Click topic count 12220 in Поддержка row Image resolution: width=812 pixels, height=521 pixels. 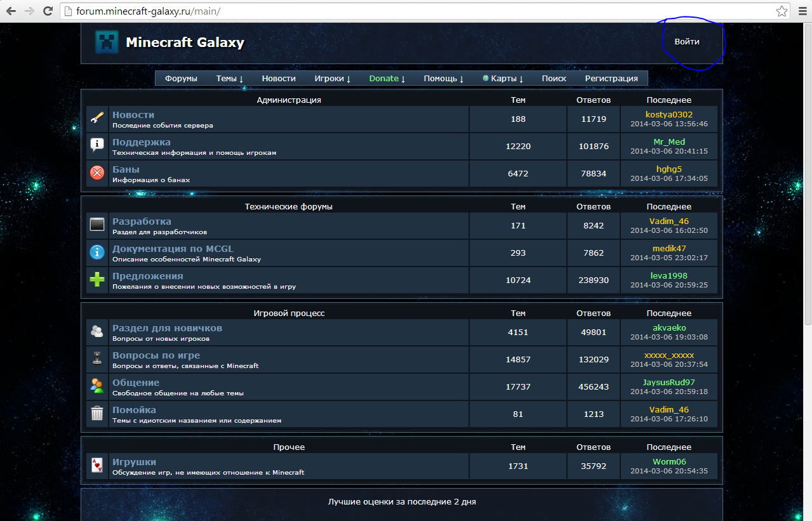click(518, 147)
